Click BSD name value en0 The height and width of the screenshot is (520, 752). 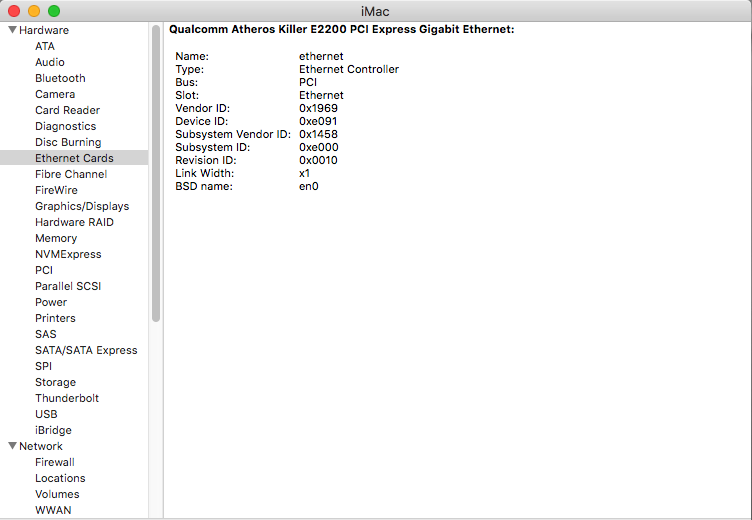308,186
